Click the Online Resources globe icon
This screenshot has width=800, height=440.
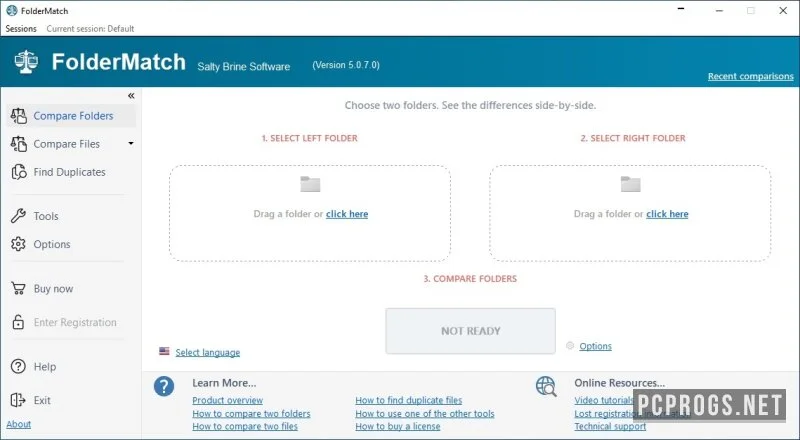pos(546,386)
